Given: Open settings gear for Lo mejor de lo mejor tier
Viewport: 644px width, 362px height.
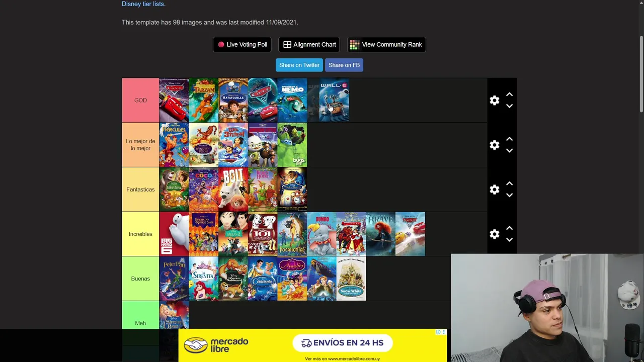Looking at the screenshot, I should coord(495,145).
